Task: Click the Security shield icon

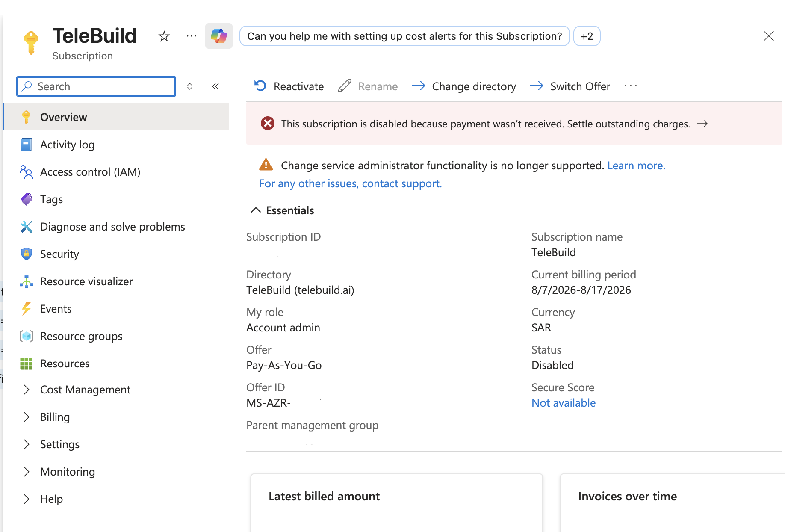Action: [x=27, y=254]
